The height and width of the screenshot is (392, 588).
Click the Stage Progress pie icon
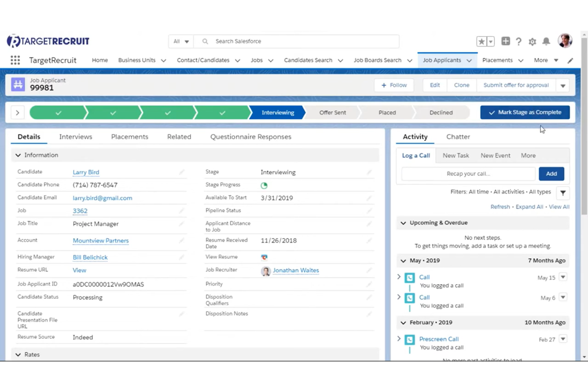pyautogui.click(x=264, y=185)
